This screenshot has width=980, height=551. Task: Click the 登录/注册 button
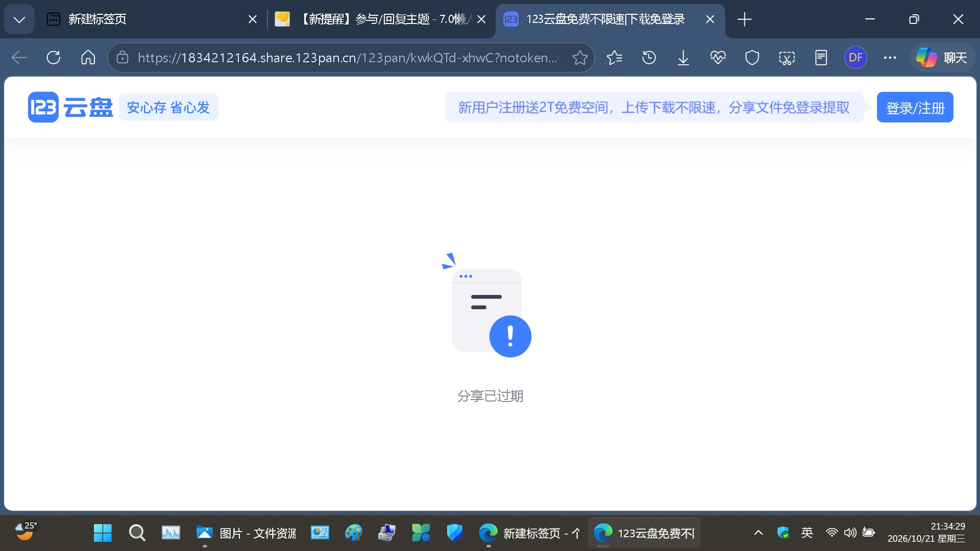[x=915, y=108]
